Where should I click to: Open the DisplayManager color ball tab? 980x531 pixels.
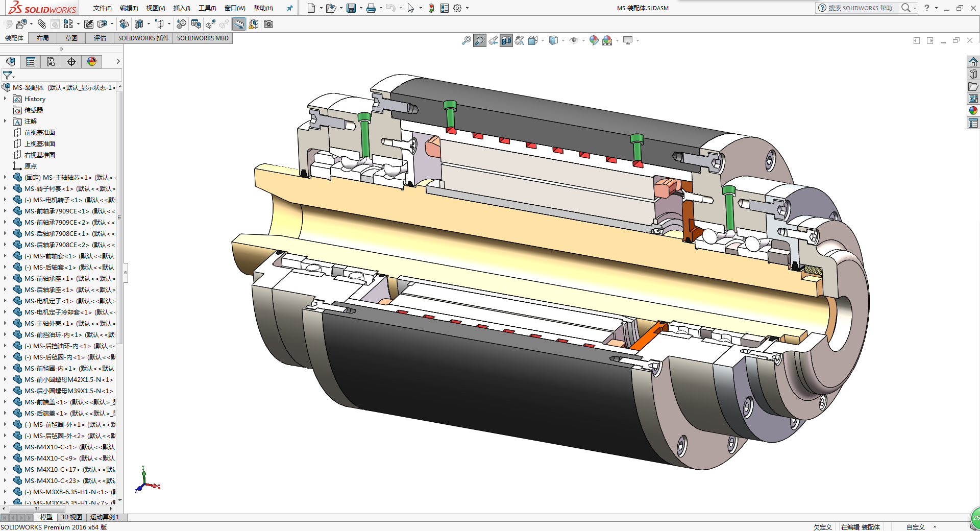(x=92, y=62)
